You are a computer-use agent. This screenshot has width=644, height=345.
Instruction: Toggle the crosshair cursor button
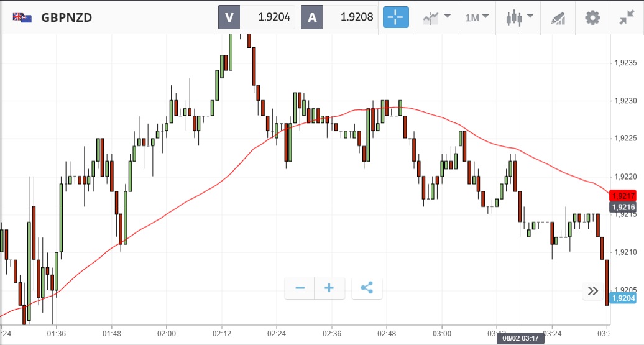tap(396, 17)
